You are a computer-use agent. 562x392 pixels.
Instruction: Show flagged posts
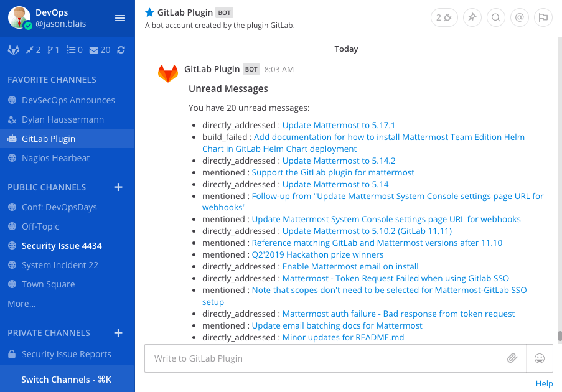543,17
